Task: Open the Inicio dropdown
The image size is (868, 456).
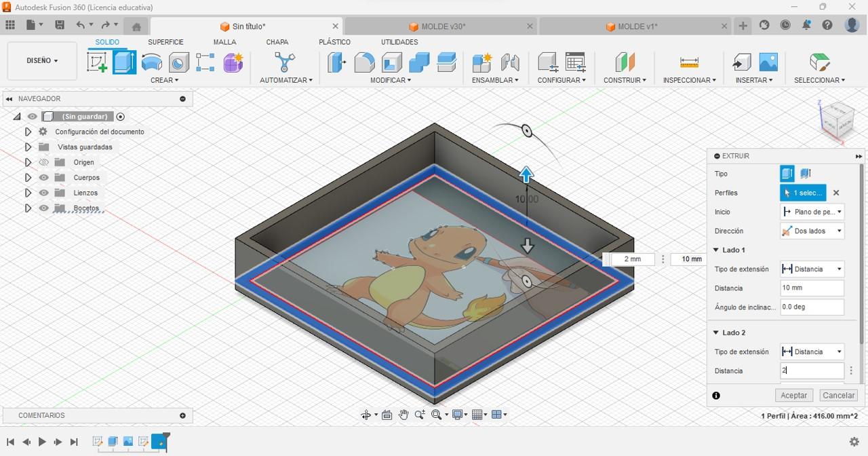Action: [812, 212]
